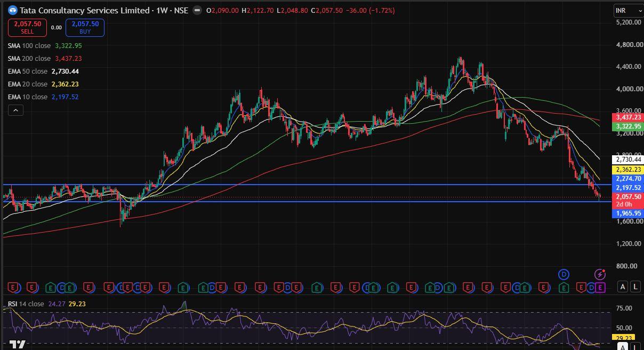Click the white 2,730.44 price axis label

[629, 160]
